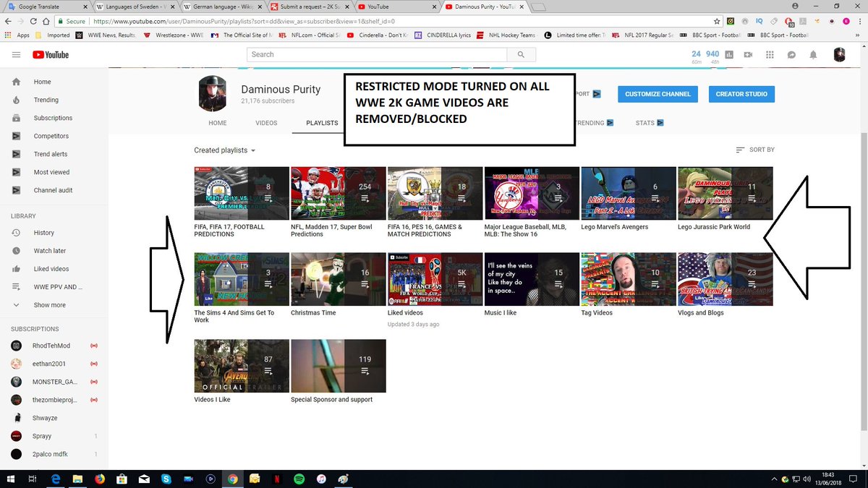Open Netflix from the taskbar
Screen dimensions: 868x488
277,479
